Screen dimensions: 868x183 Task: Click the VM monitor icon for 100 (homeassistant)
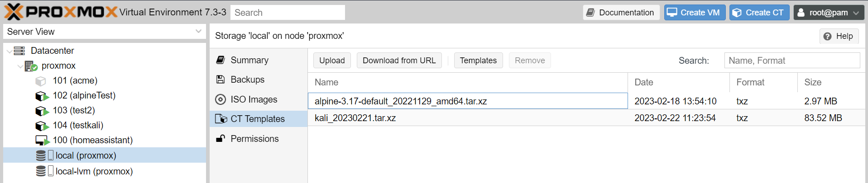pos(42,141)
